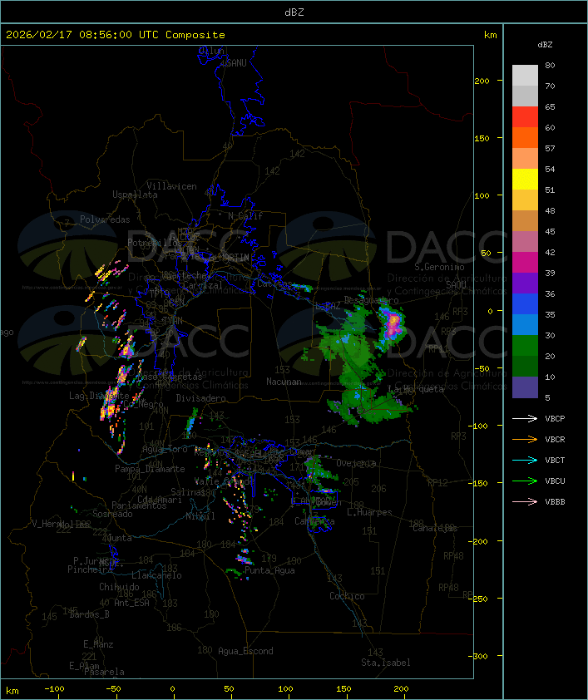Select the red 60-65 dBZ legend swatch
The height and width of the screenshot is (700, 588).
525,117
